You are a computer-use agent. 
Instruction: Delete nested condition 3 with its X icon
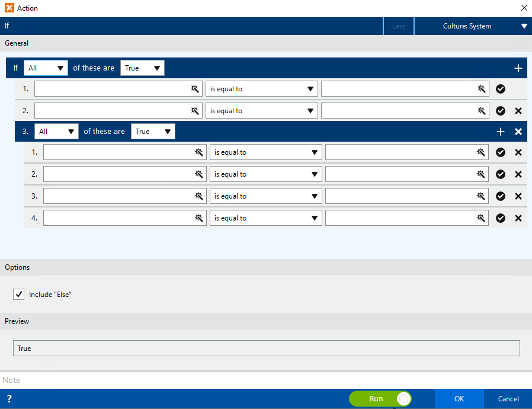point(518,196)
